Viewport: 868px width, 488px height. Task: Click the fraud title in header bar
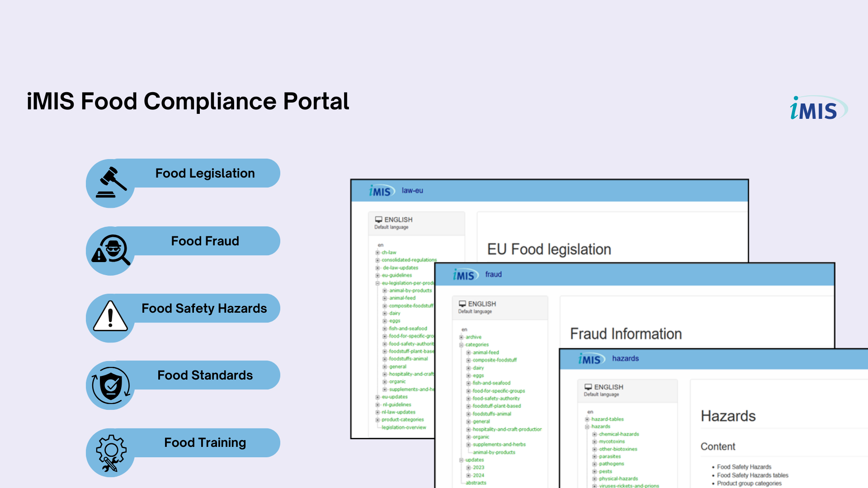pyautogui.click(x=493, y=274)
